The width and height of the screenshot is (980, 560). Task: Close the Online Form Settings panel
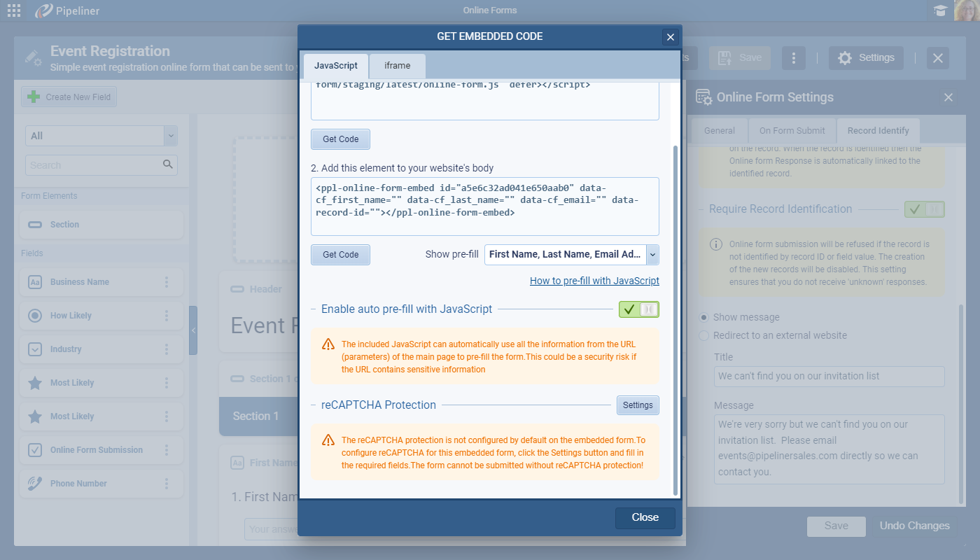(x=948, y=97)
